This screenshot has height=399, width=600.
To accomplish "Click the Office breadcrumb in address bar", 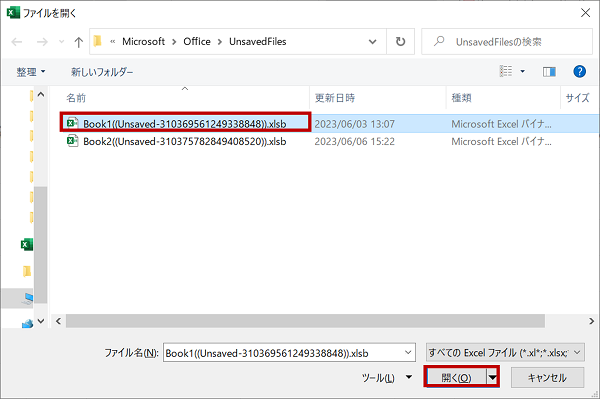I will 197,41.
